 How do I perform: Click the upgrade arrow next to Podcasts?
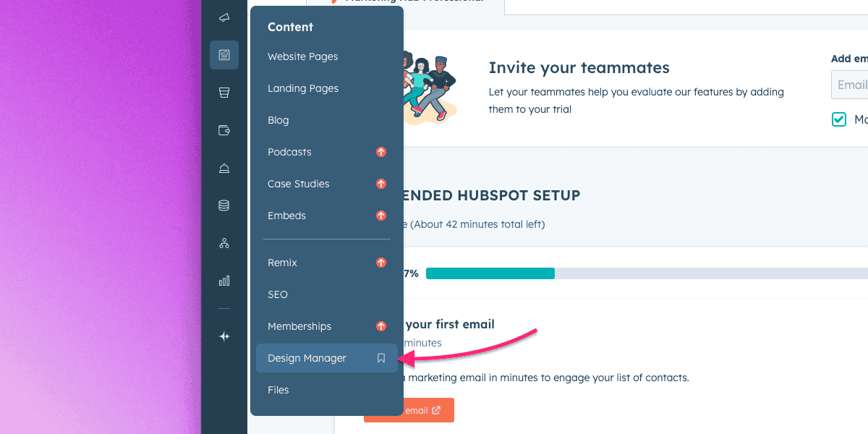[380, 152]
